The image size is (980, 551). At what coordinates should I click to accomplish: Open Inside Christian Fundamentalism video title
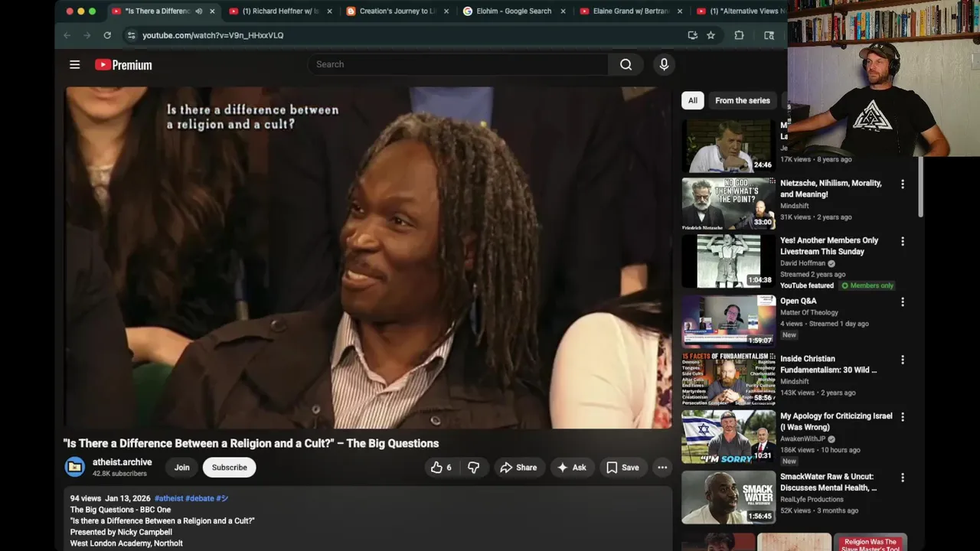pos(828,364)
